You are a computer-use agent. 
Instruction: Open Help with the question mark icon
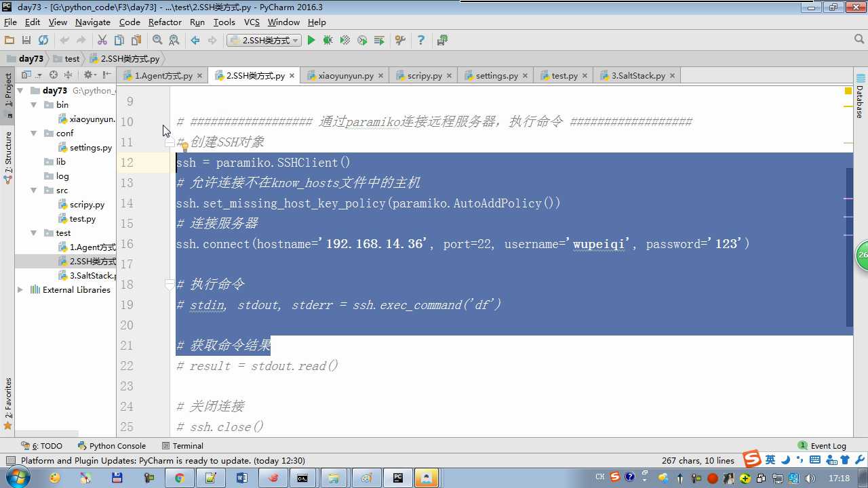tap(421, 41)
